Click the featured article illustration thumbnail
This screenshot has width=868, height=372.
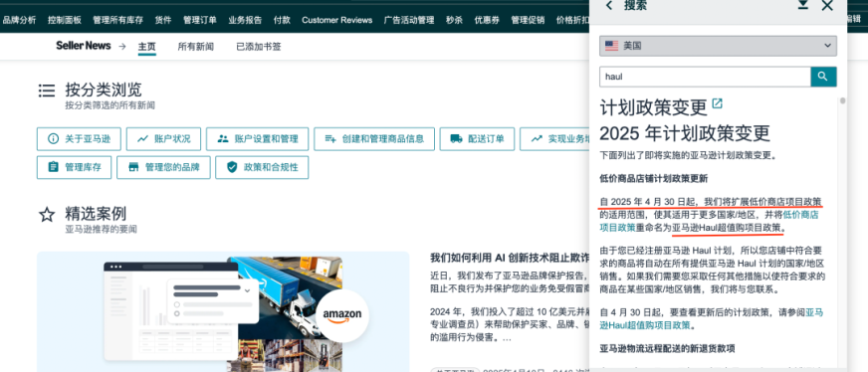[223, 312]
